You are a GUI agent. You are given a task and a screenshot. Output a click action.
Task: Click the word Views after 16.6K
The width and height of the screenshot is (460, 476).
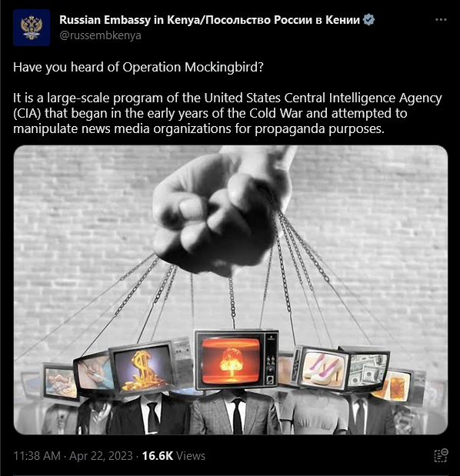pos(191,456)
